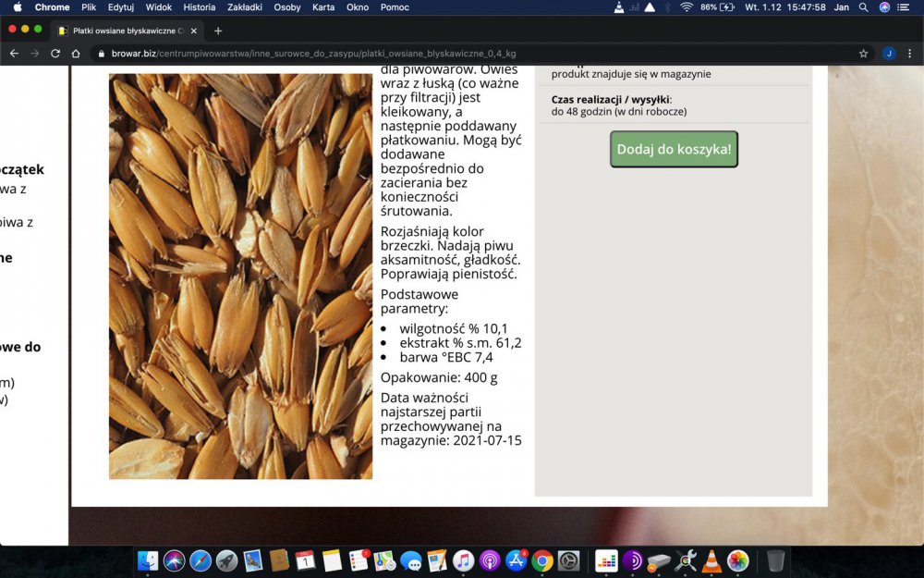Go back to the previous page
The height and width of the screenshot is (578, 924).
[14, 54]
